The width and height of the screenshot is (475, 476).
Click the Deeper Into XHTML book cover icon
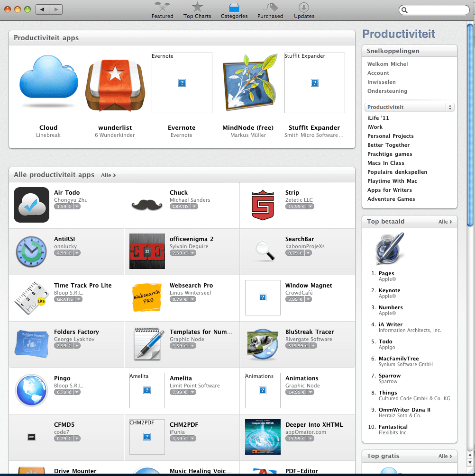pyautogui.click(x=263, y=437)
